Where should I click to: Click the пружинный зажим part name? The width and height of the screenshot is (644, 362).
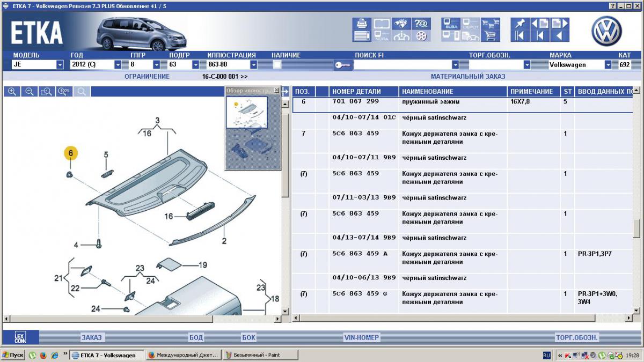(x=430, y=101)
